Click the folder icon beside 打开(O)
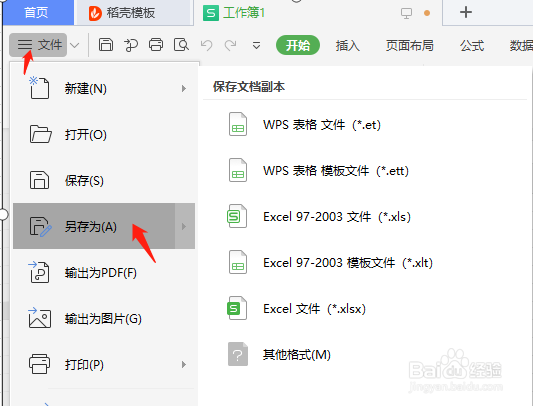The height and width of the screenshot is (406, 533). point(40,134)
